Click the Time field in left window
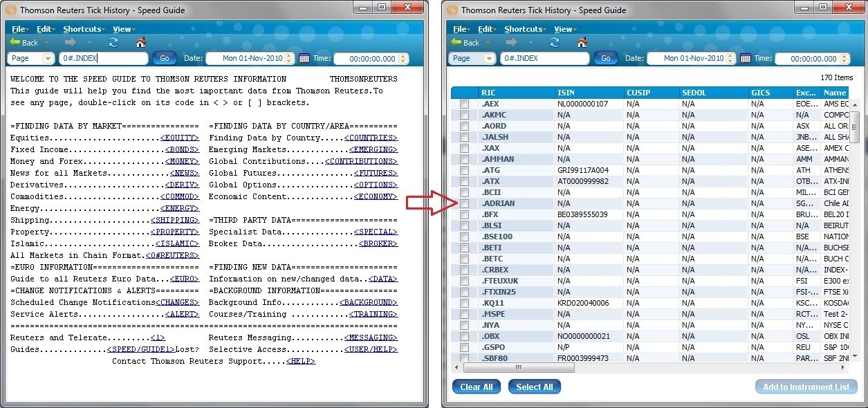868x408 pixels. 370,59
